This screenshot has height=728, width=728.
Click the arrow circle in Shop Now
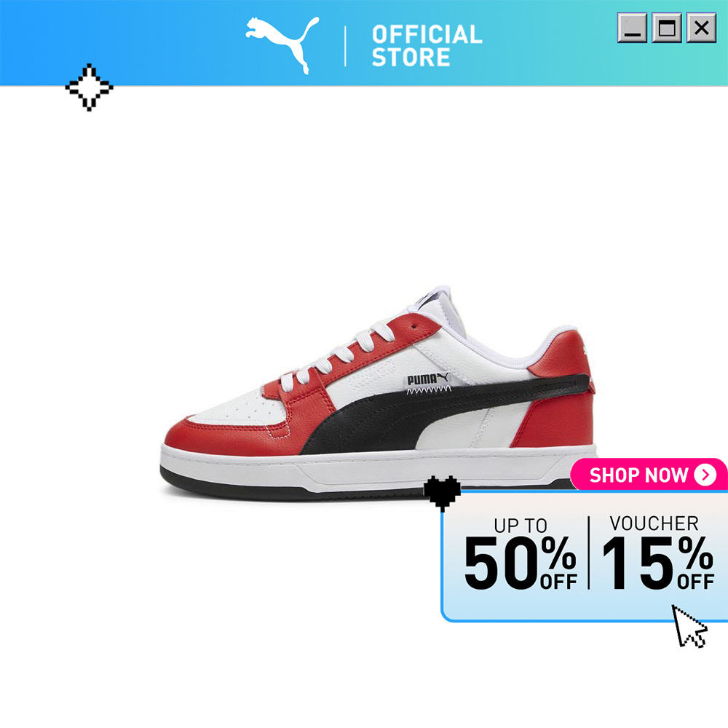(705, 475)
